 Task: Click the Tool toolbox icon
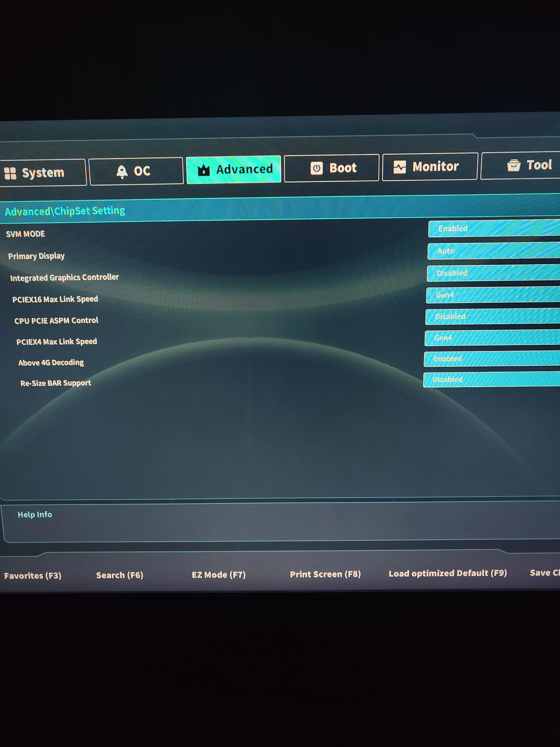pyautogui.click(x=513, y=165)
